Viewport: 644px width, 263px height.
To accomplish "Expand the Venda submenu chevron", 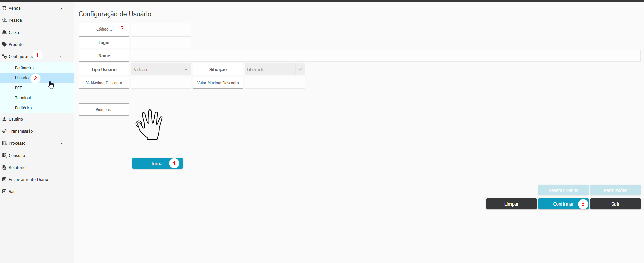I will point(61,8).
